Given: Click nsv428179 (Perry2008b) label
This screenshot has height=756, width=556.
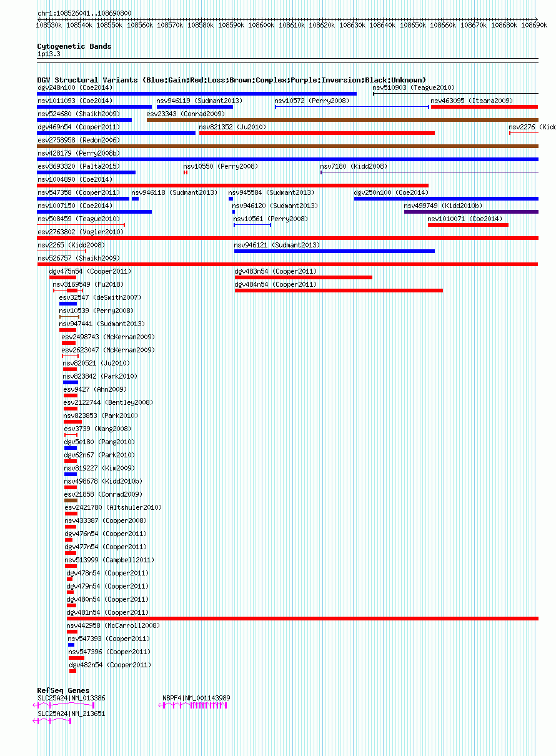Looking at the screenshot, I should 78,153.
